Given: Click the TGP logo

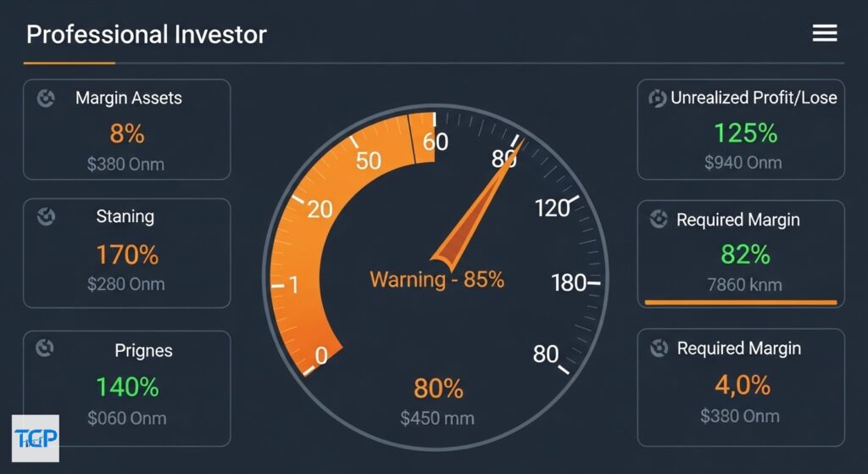Looking at the screenshot, I should point(36,438).
